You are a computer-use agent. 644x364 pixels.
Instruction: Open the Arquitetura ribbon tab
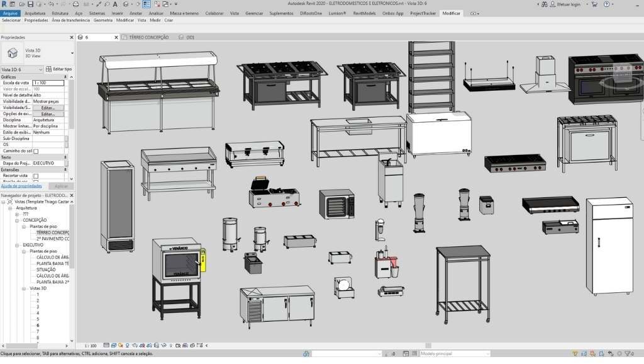[35, 13]
